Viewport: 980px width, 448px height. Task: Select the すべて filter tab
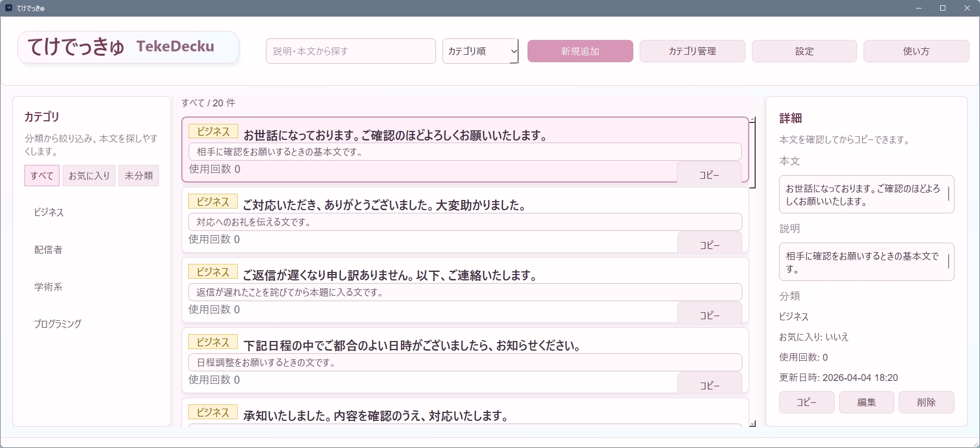41,176
